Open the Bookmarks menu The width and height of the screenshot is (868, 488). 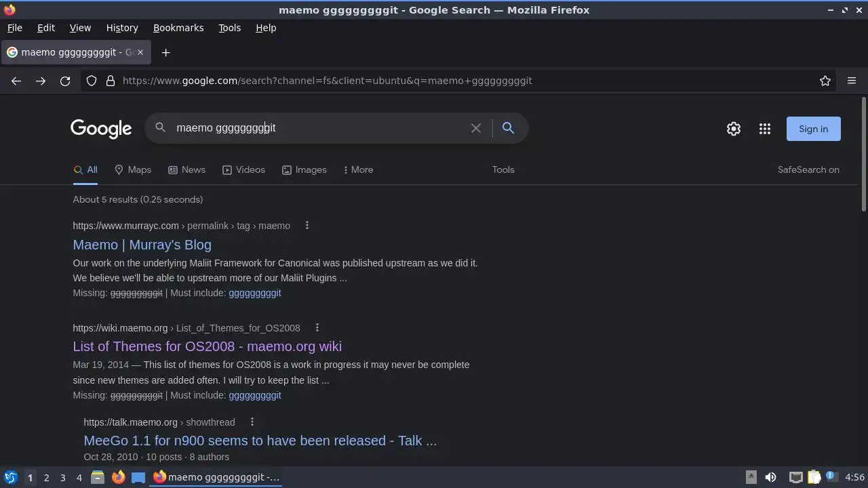pyautogui.click(x=178, y=28)
